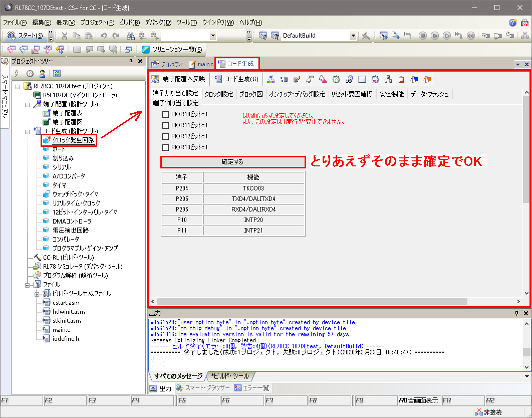Click the Paste clipboard icon
532x418 pixels.
pyautogui.click(x=88, y=35)
